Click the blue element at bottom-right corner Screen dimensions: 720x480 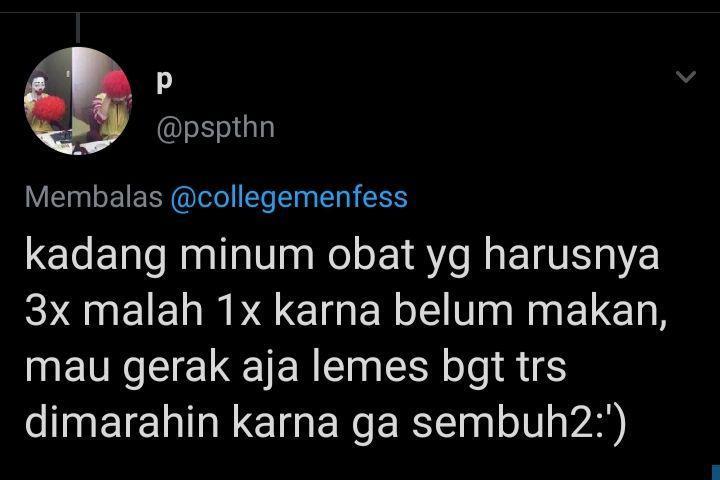(x=716, y=473)
